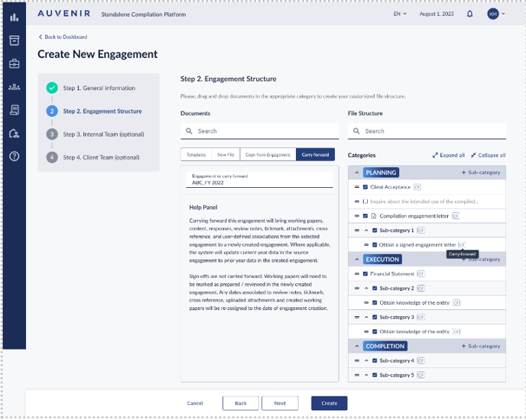This screenshot has width=526, height=420.
Task: Open the notifications bell
Action: click(x=469, y=14)
